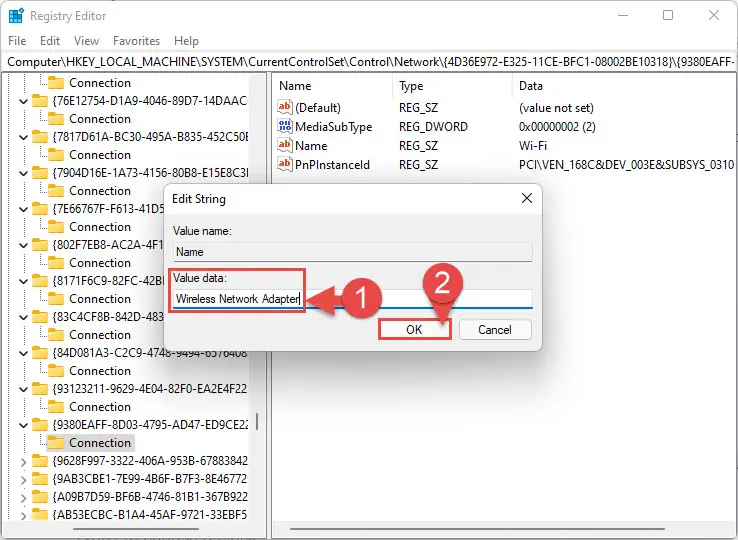This screenshot has height=540, width=738.
Task: Click the registry path address bar
Action: (x=369, y=62)
